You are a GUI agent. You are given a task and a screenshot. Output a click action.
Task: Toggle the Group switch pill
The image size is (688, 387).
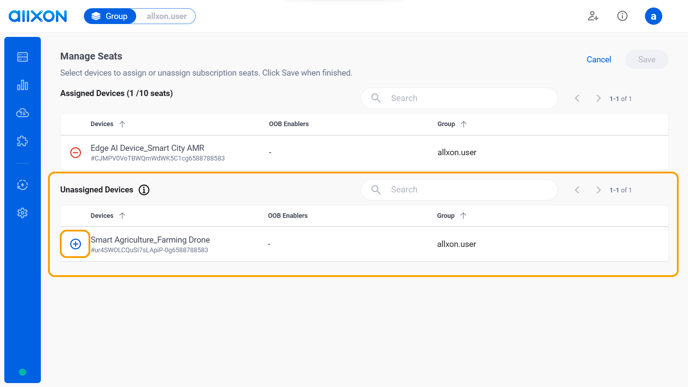click(x=110, y=16)
